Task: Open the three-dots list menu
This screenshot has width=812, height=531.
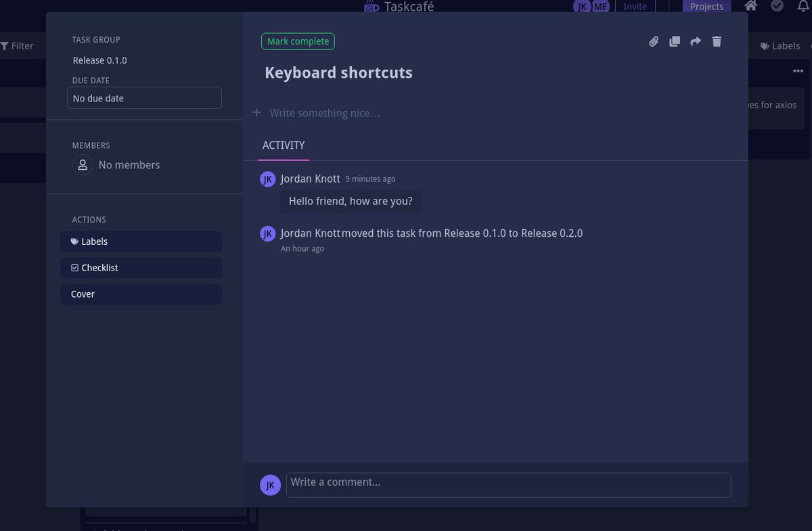Action: click(799, 70)
